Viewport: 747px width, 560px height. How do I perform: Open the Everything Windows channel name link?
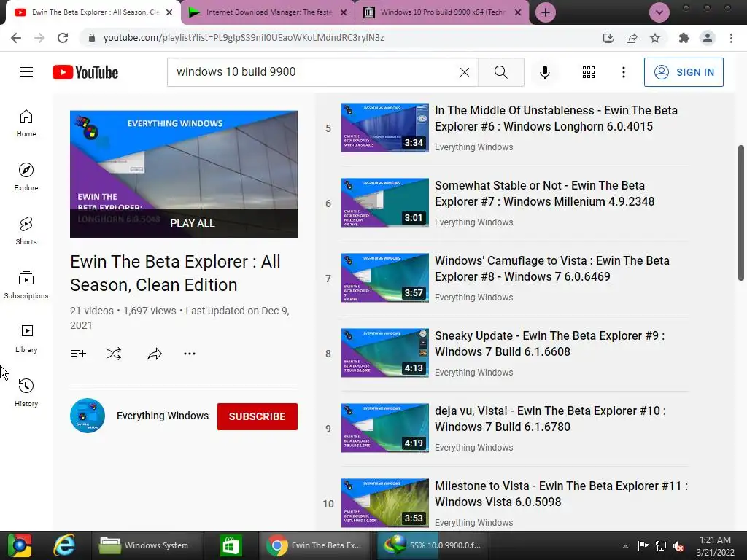coord(163,416)
